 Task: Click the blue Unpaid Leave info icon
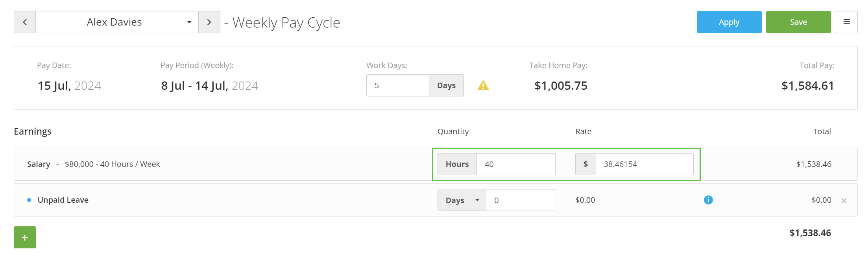point(708,200)
